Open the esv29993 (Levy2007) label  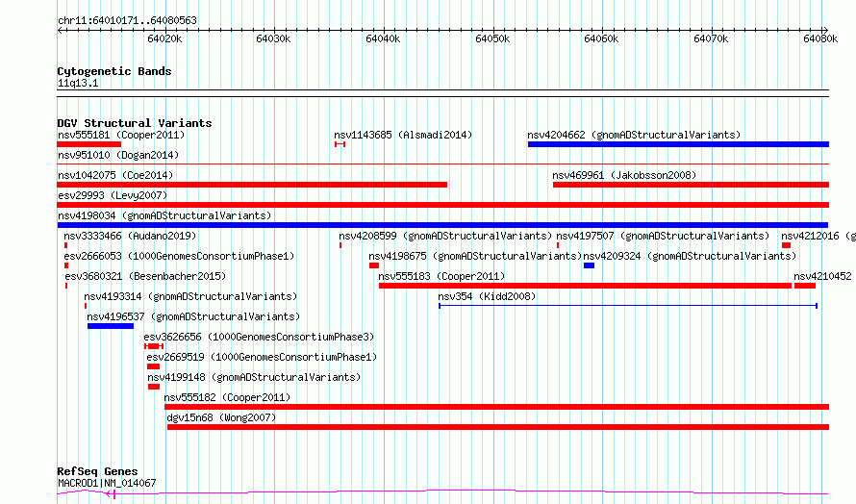pyautogui.click(x=113, y=195)
